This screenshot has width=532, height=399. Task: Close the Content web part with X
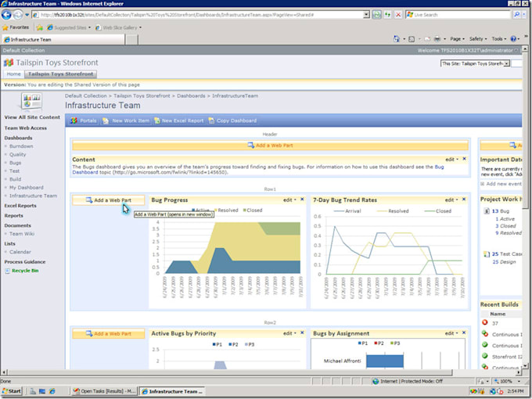coord(464,159)
